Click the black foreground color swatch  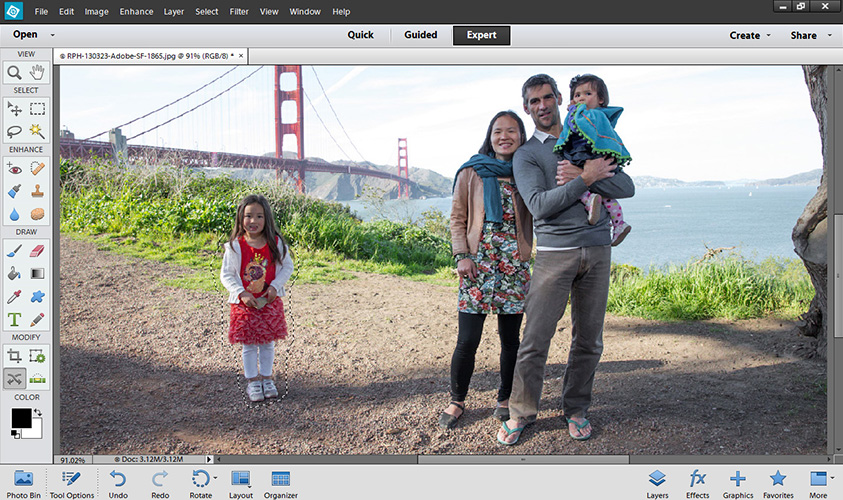tap(21, 417)
